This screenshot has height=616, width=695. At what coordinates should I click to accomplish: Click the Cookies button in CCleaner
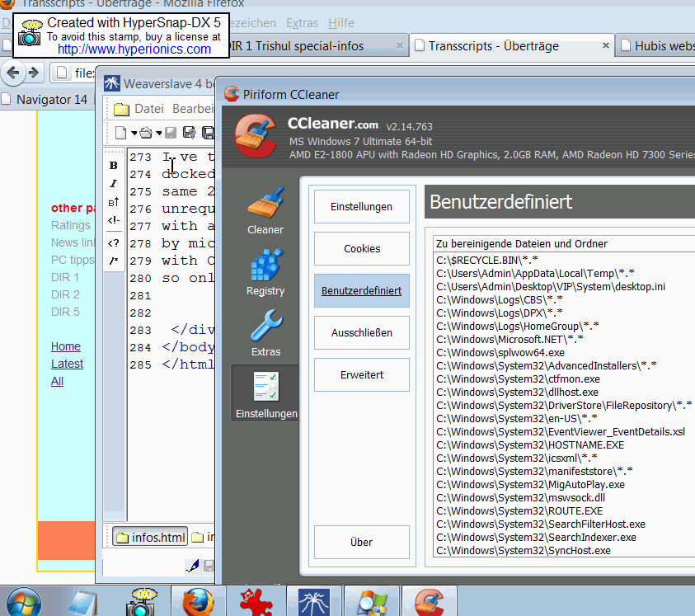(362, 248)
